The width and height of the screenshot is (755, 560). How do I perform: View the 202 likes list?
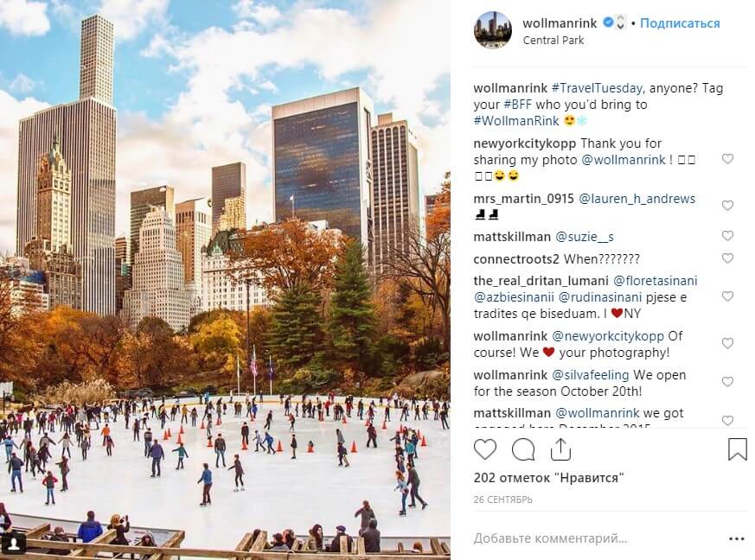[x=549, y=478]
